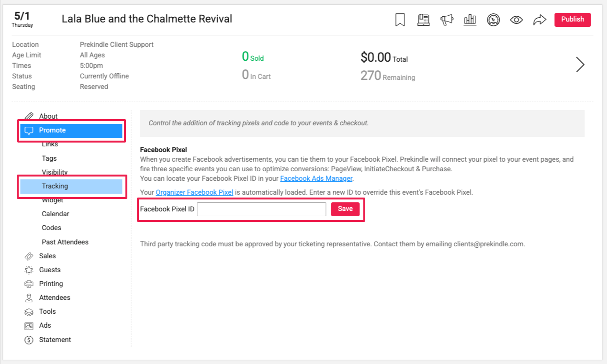Click the Statement dollar icon in sidebar
The image size is (607, 364).
(x=29, y=340)
